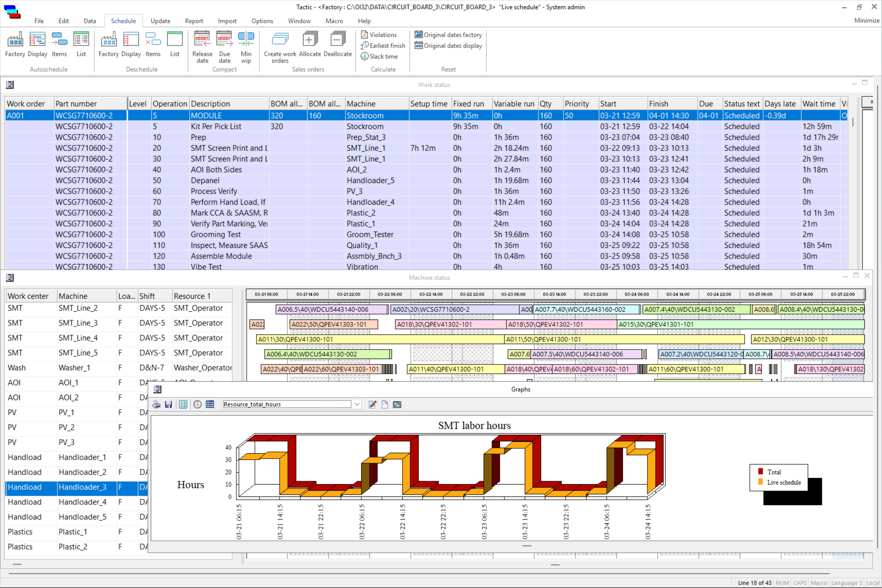Click pencil edit icon in Graphs toolbar
This screenshot has height=588, width=882.
coord(372,405)
